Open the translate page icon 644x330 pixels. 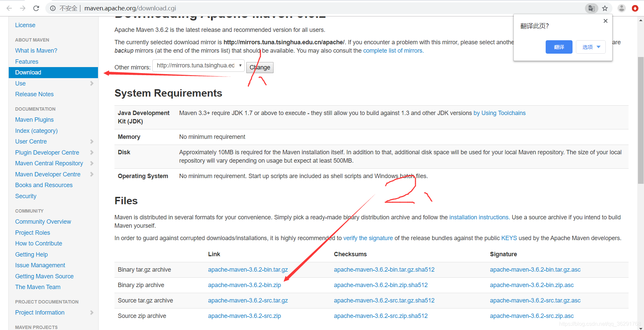click(x=591, y=8)
